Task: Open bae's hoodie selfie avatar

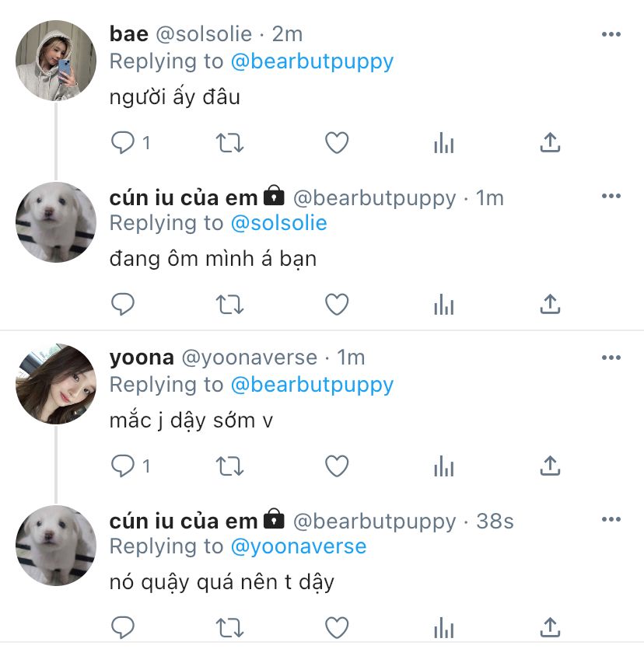Action: pos(56,61)
